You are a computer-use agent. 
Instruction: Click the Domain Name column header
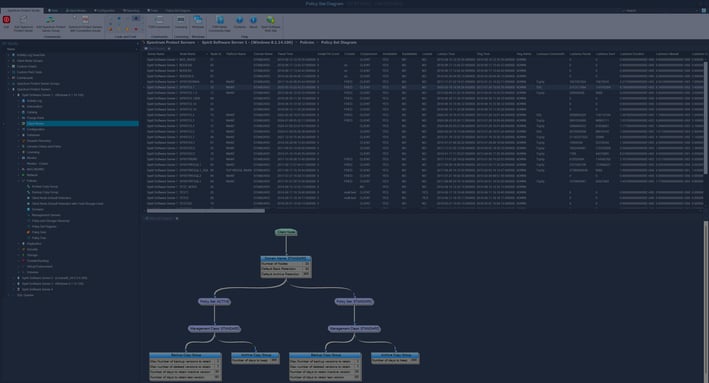point(264,54)
